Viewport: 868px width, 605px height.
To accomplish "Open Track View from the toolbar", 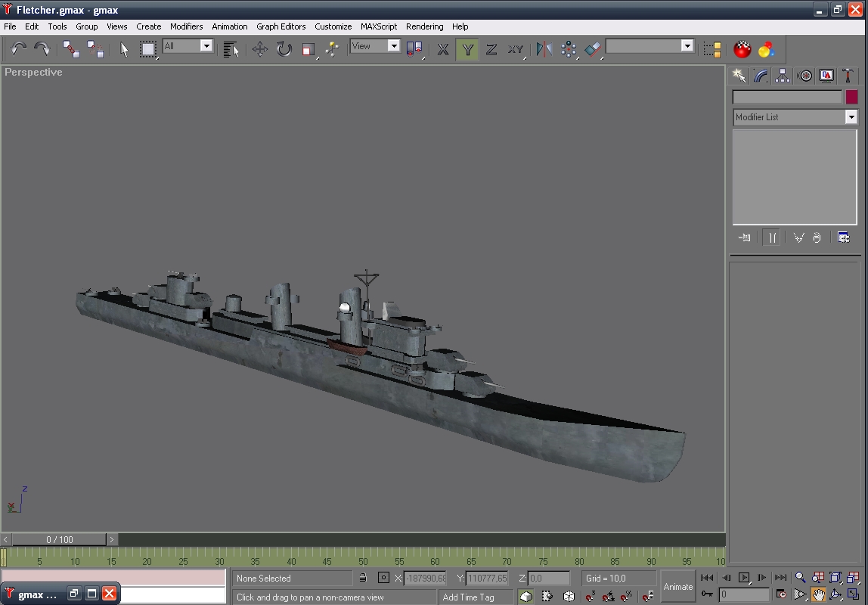I will 712,49.
